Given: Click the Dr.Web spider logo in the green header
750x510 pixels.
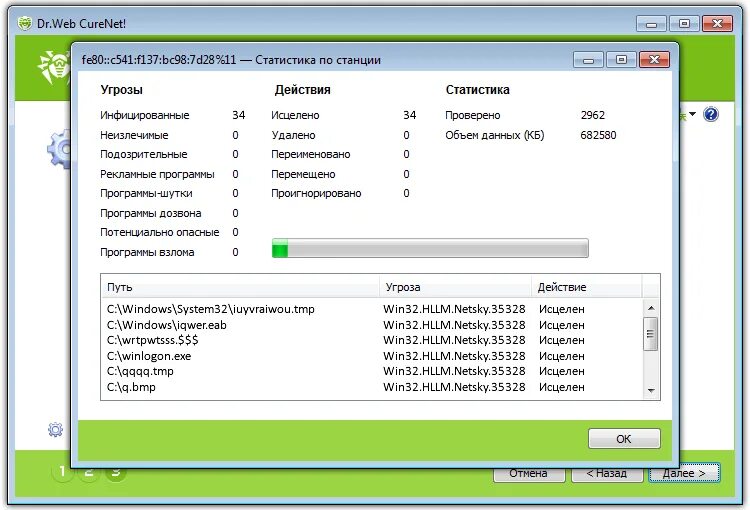Looking at the screenshot, I should [54, 67].
